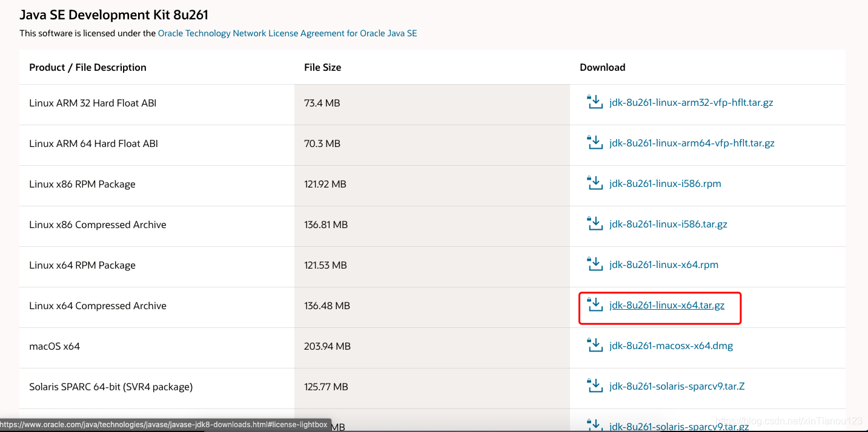Click download icon for linux-i586.tar.gz

point(595,223)
